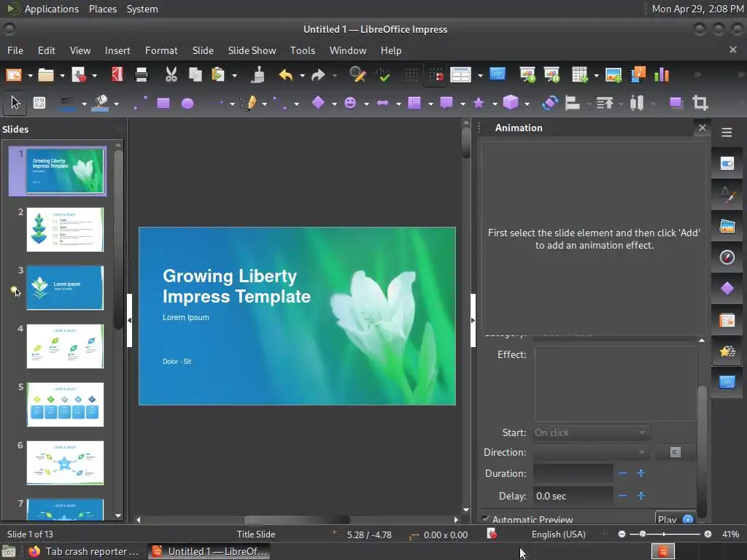Click the Print icon
Viewport: 747px width, 560px height.
tap(142, 75)
